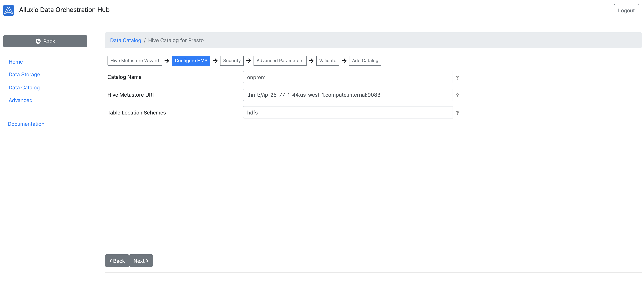Go back using bottom Back button

click(x=117, y=261)
